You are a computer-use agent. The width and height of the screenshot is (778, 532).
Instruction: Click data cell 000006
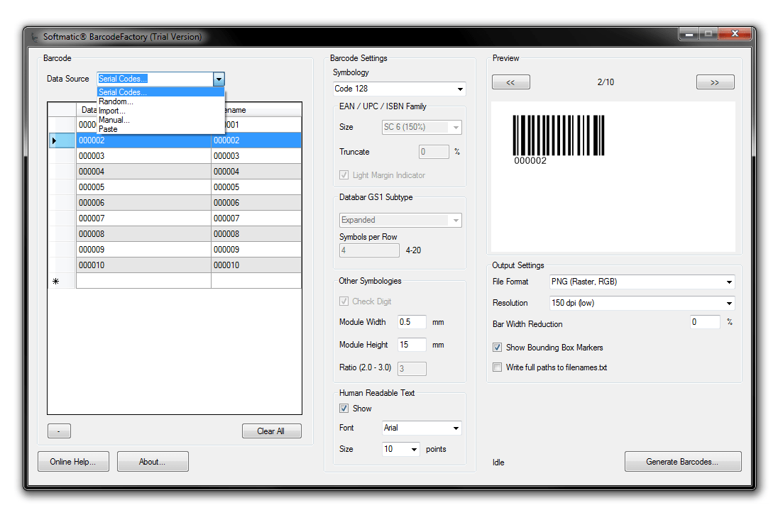click(144, 203)
